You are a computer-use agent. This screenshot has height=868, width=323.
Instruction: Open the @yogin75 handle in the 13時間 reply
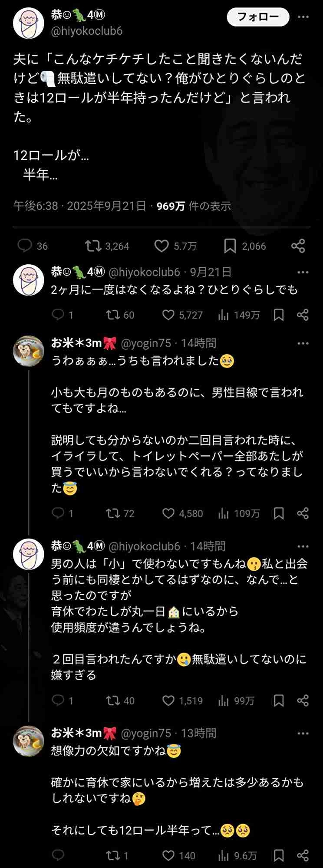click(x=146, y=733)
